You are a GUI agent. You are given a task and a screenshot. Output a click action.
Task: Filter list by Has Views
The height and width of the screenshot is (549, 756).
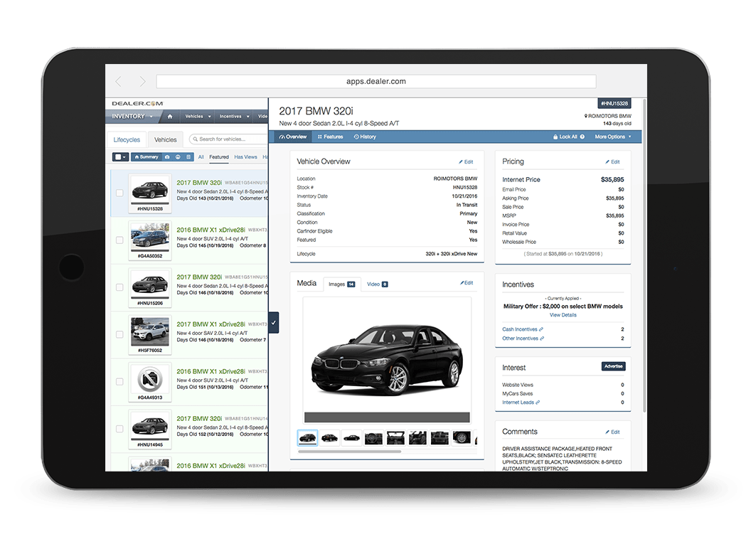(x=245, y=157)
